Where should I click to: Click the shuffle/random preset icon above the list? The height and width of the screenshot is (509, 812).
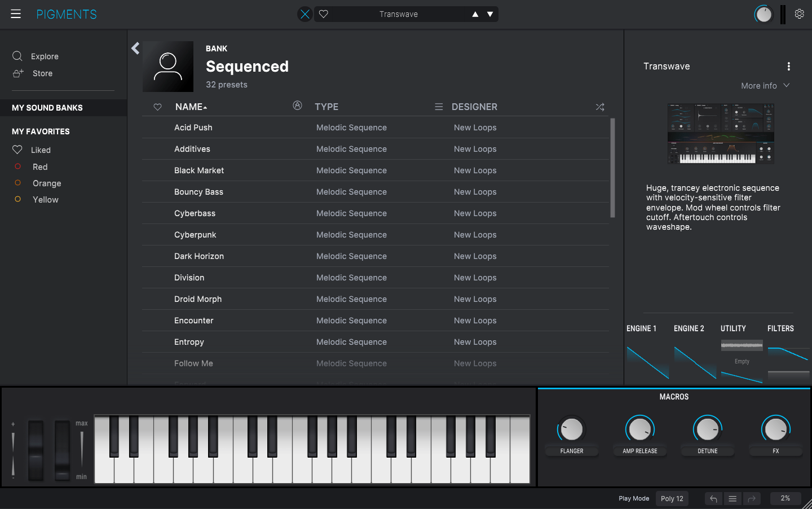(x=599, y=107)
